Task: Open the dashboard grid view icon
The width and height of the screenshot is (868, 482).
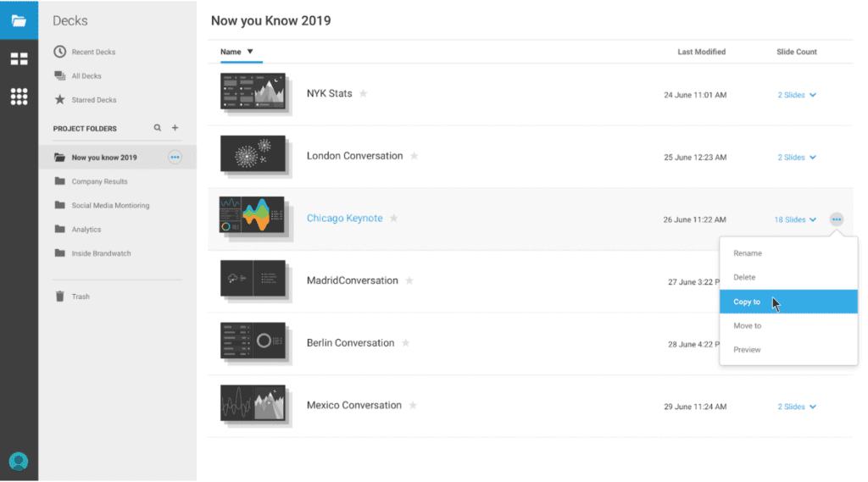Action: [19, 58]
